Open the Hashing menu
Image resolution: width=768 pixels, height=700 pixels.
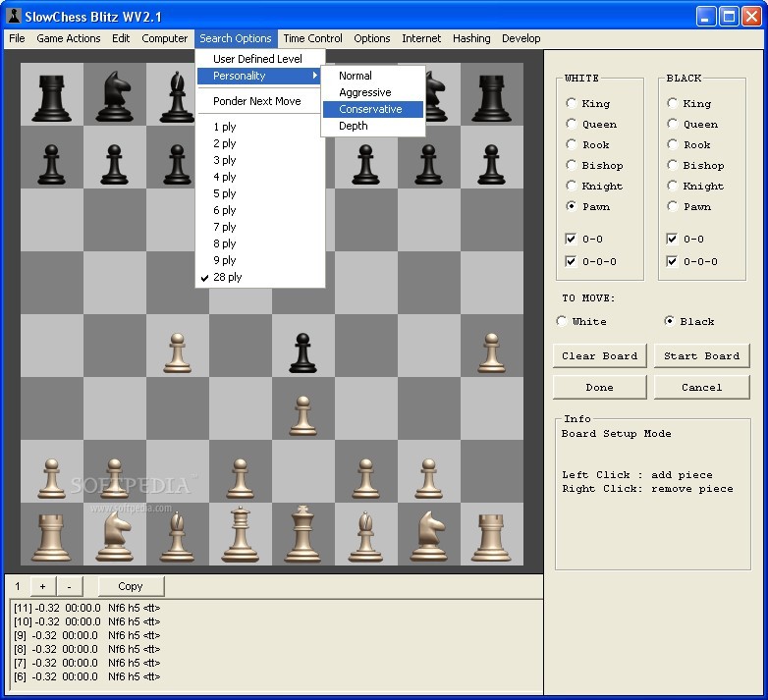471,38
